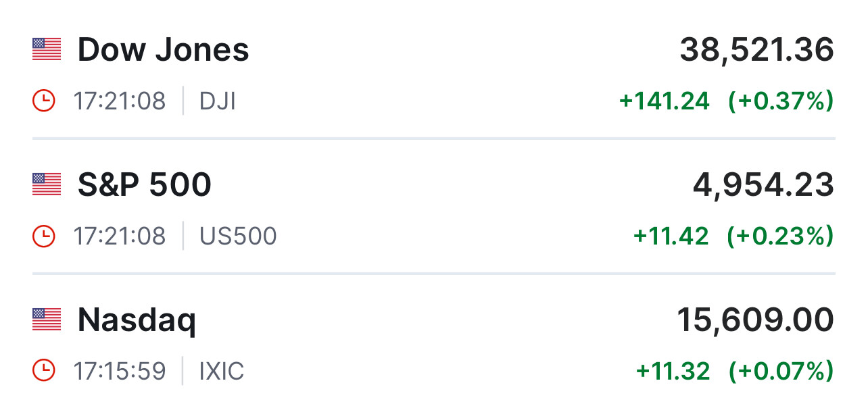
Task: Click the US flag beside S&P 500
Action: [47, 184]
